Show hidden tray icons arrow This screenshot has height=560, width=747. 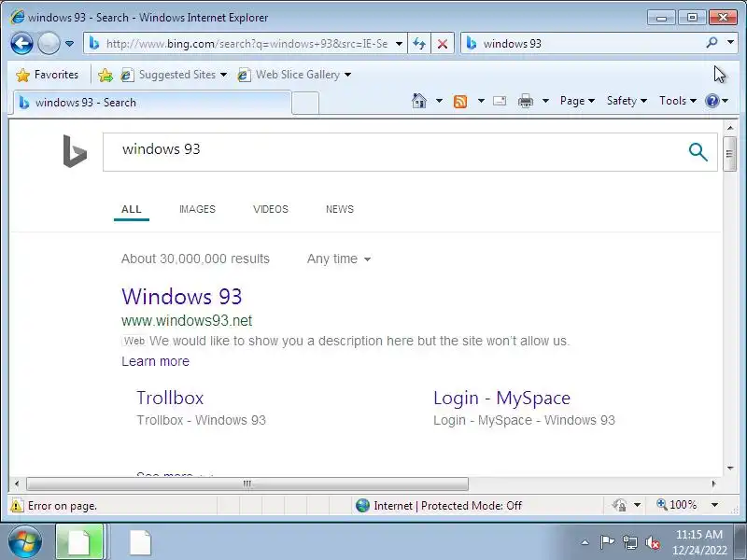[585, 542]
